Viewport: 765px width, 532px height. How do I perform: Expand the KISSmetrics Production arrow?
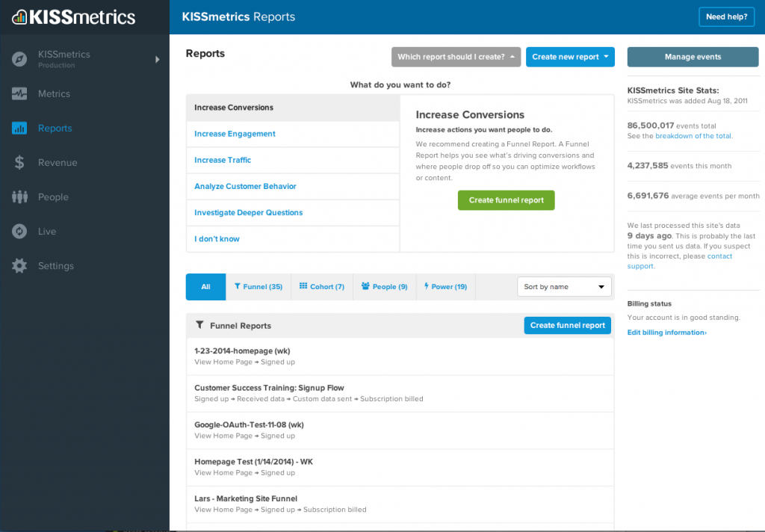pos(157,58)
